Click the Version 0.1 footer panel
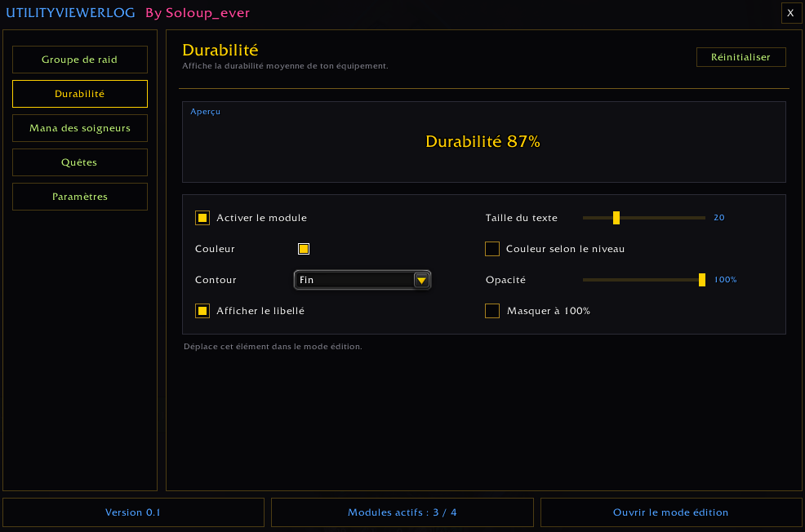The image size is (805, 532). (133, 512)
